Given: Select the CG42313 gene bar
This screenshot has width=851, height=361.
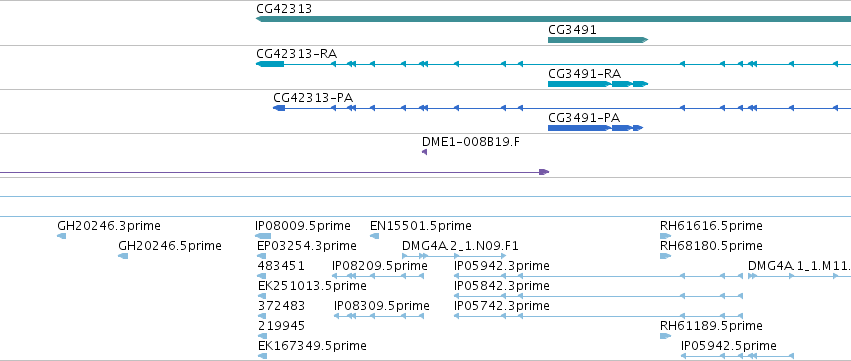Looking at the screenshot, I should [553, 19].
